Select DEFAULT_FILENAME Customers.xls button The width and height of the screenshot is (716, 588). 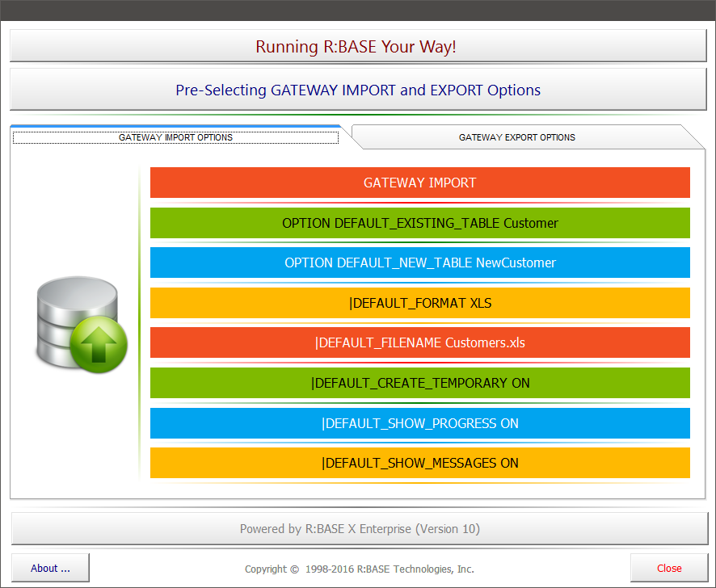coord(419,342)
